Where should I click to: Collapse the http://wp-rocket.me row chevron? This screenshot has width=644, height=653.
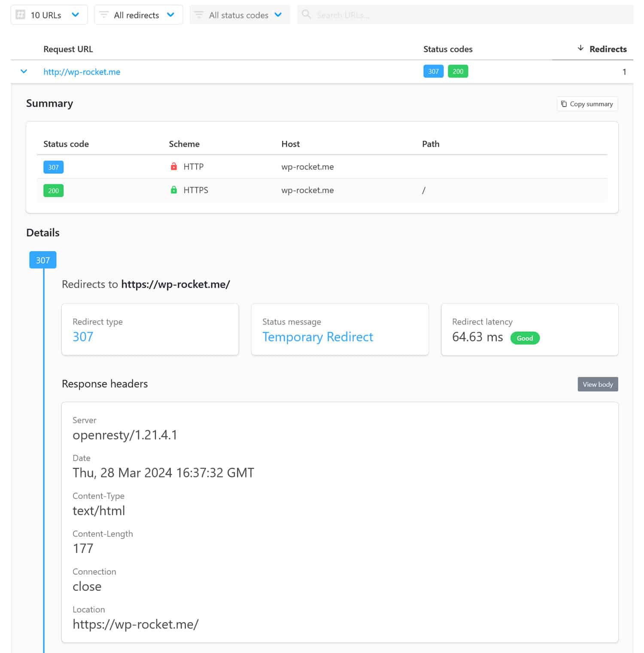pyautogui.click(x=24, y=72)
